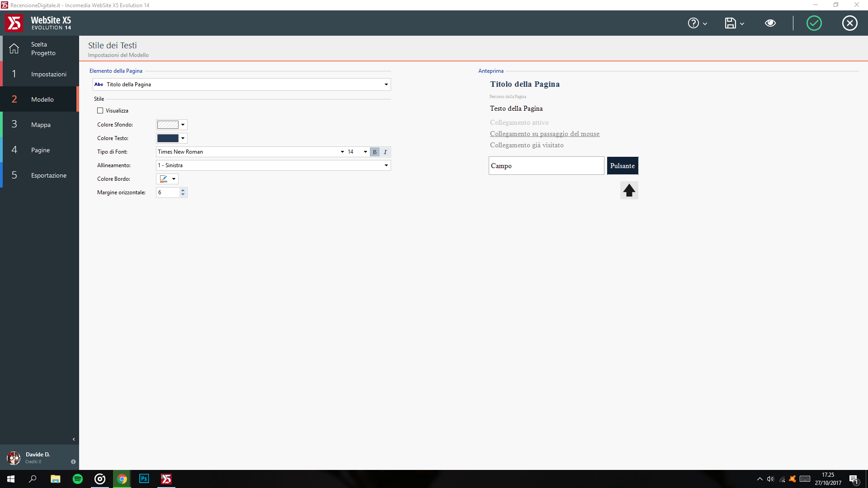Open File Explorer from the taskbar
868x488 pixels.
tap(55, 479)
